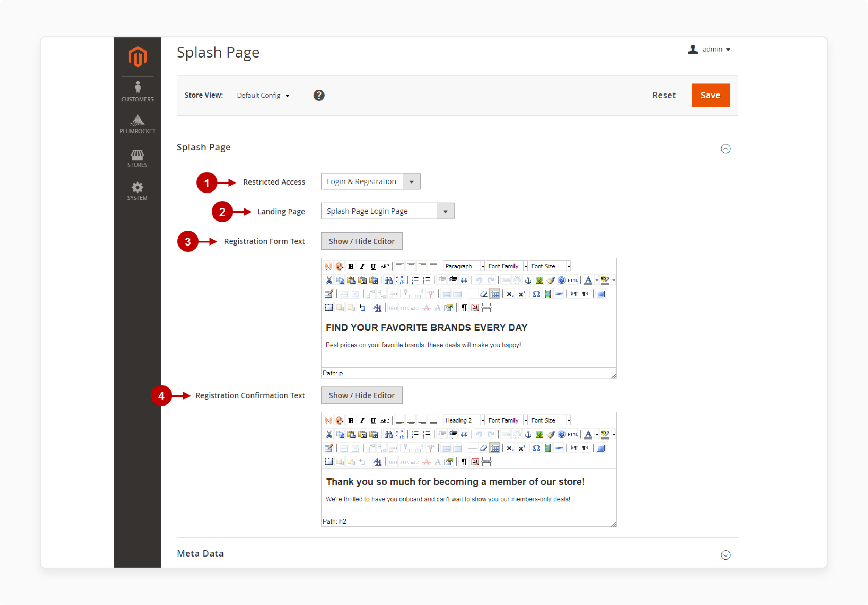The height and width of the screenshot is (605, 868).
Task: Open the admin account menu
Action: point(709,49)
